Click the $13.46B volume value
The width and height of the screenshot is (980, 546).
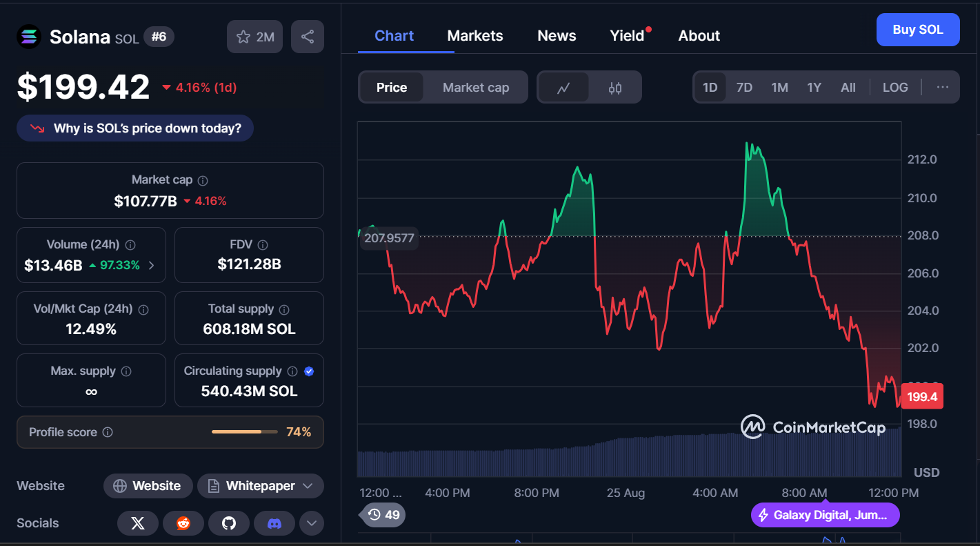(53, 265)
